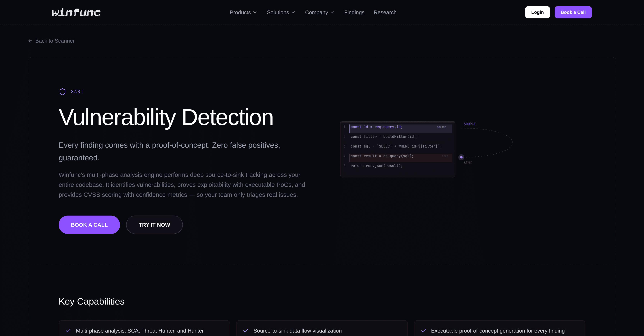Select the SINK node on the dotted flow path
The width and height of the screenshot is (644, 336).
point(461,157)
